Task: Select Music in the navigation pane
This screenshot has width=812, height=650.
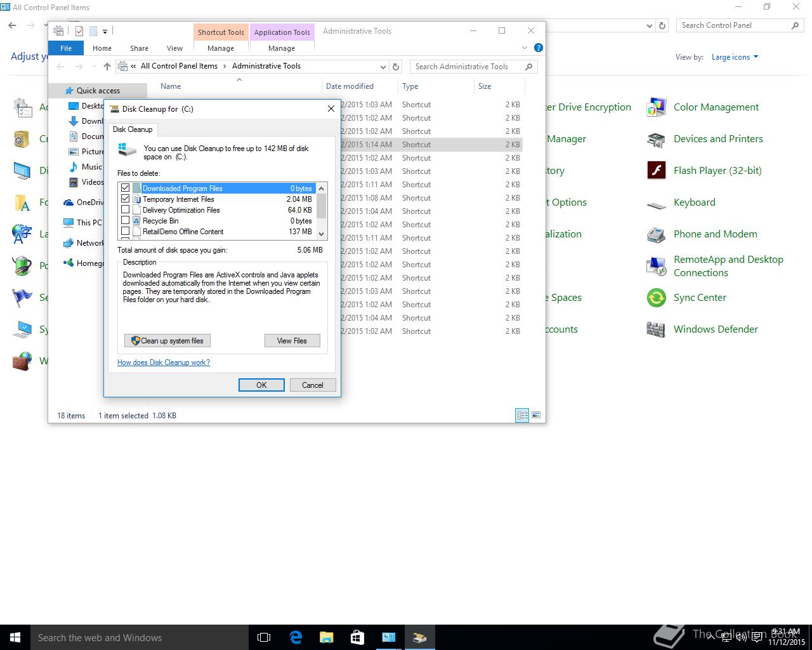Action: [91, 166]
